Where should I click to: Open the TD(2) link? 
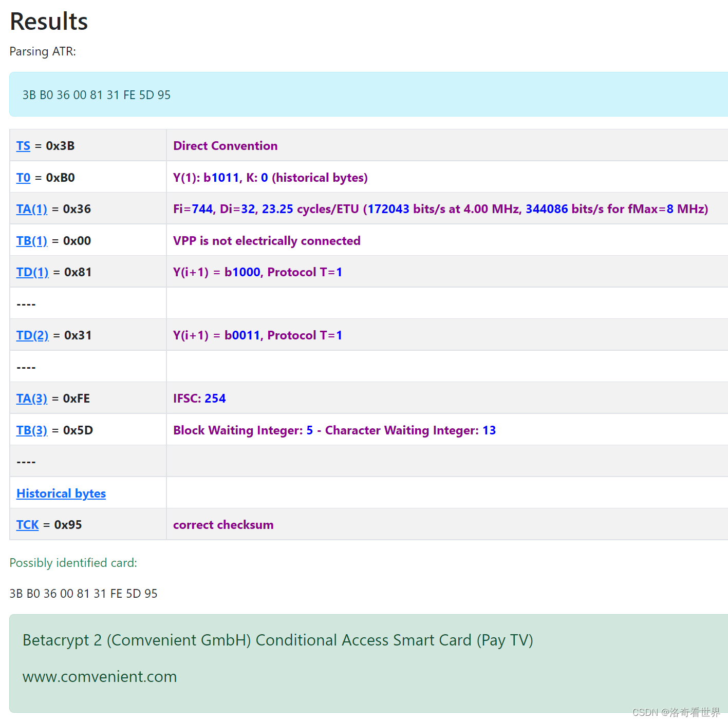click(x=32, y=335)
